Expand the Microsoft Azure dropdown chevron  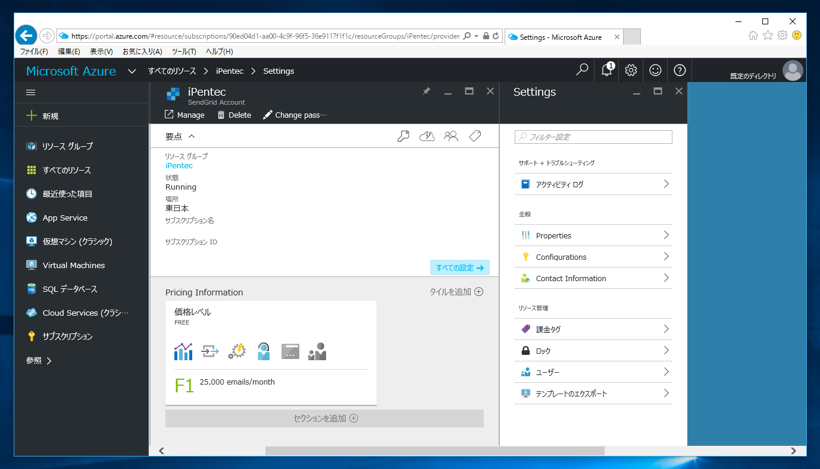(x=132, y=71)
